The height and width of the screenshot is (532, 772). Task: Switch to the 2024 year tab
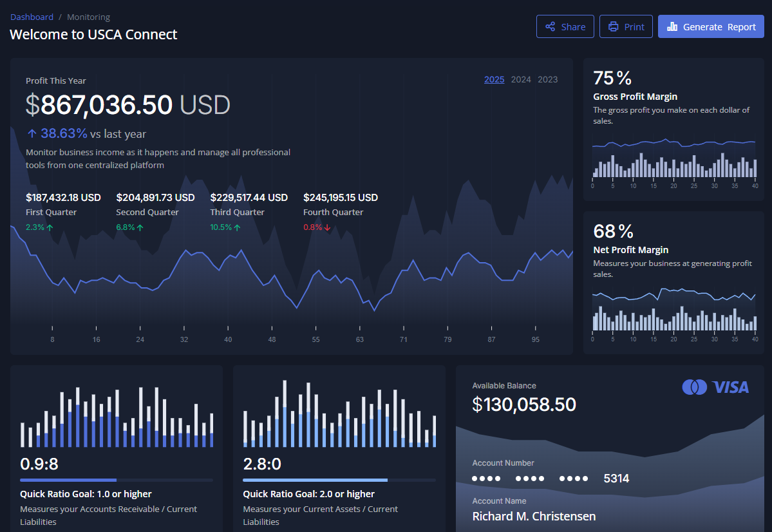tap(521, 79)
